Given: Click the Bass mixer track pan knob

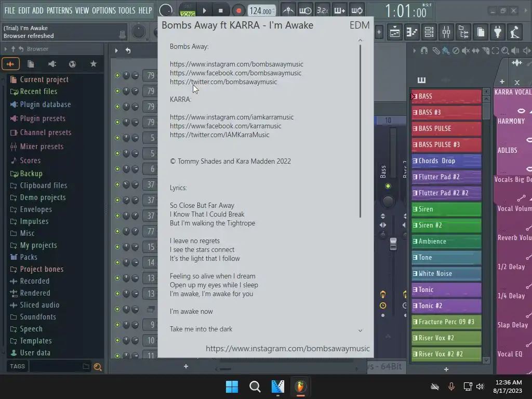Looking at the screenshot, I should click(x=388, y=201).
